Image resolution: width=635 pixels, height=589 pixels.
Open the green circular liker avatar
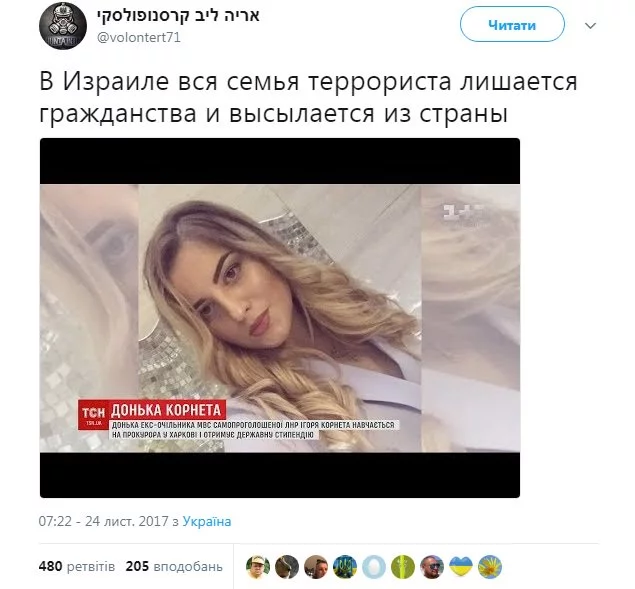click(x=403, y=566)
